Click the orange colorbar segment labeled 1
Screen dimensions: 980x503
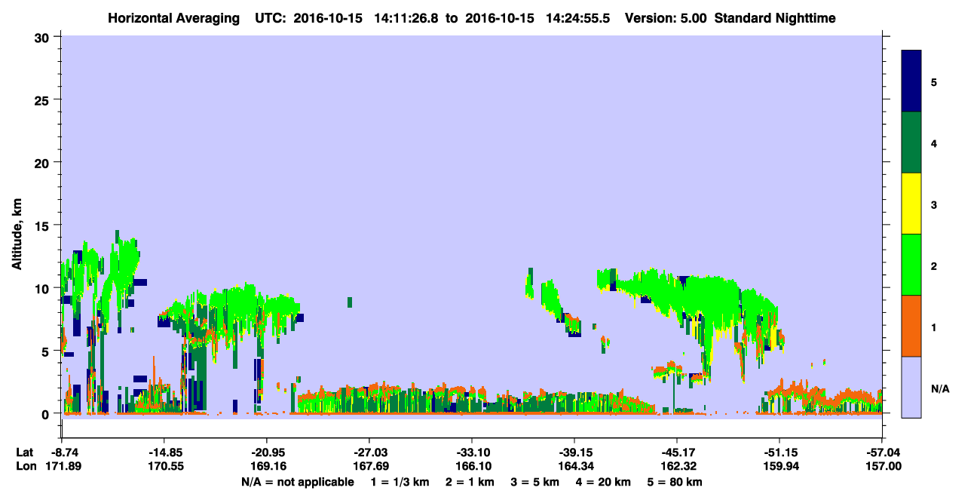pos(911,326)
